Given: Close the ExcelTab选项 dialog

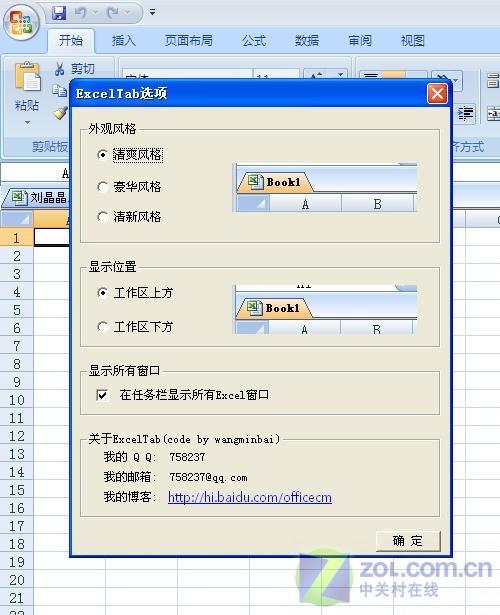Looking at the screenshot, I should tap(437, 94).
